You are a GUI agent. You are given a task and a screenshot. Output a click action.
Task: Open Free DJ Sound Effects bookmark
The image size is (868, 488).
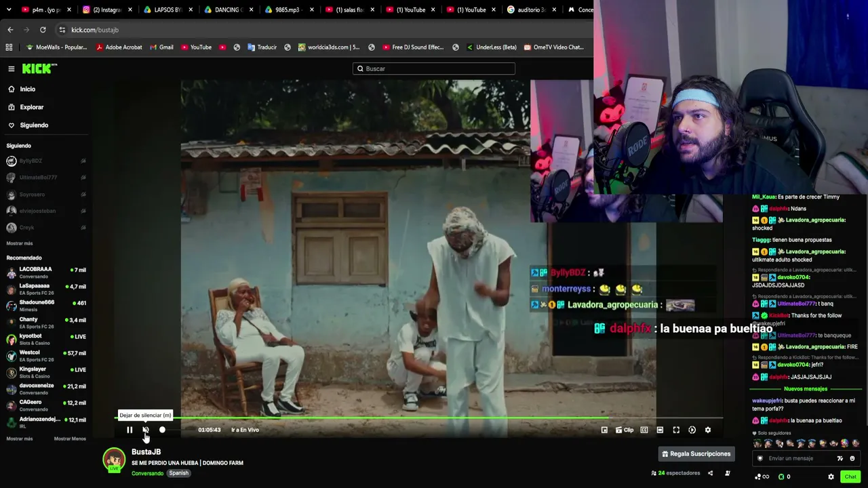tap(413, 47)
